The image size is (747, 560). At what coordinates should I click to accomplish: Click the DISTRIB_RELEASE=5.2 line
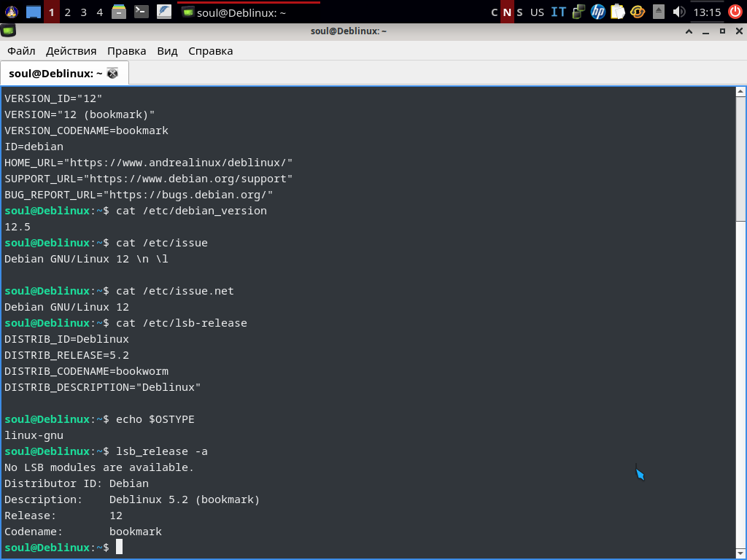pos(66,355)
